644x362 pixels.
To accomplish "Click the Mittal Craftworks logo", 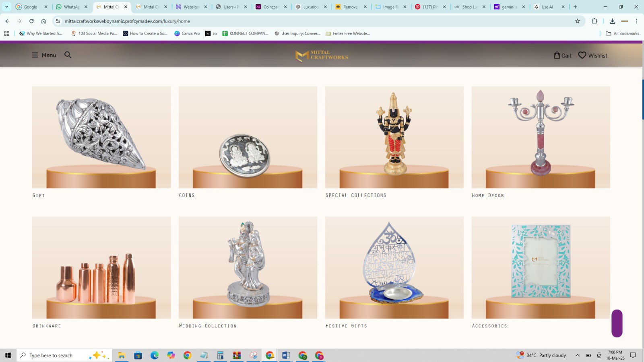I will click(x=322, y=56).
